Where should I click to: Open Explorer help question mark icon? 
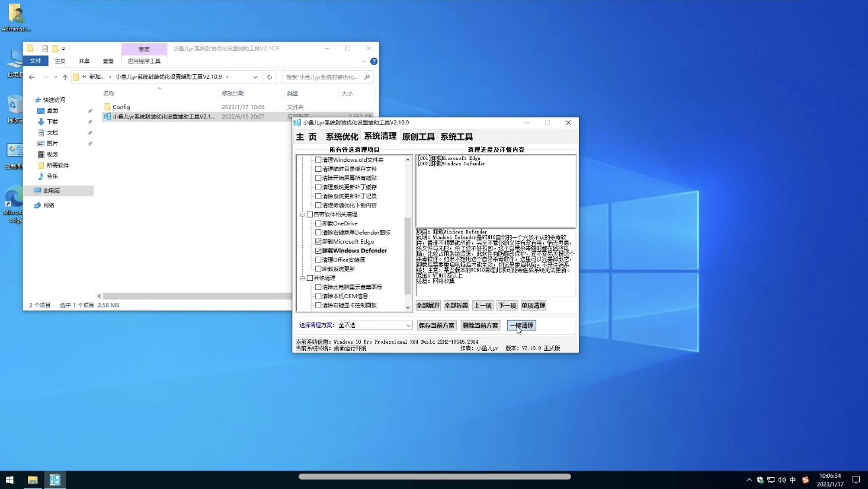click(x=374, y=61)
